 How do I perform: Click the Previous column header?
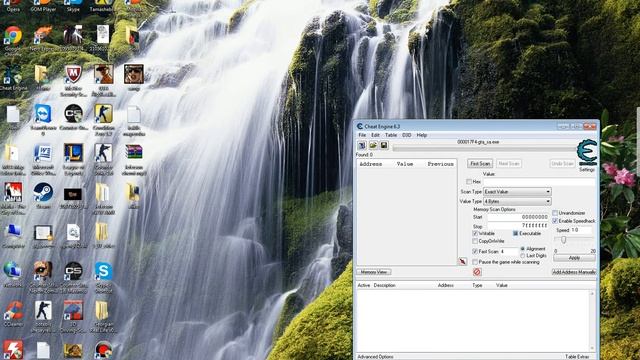pyautogui.click(x=440, y=164)
